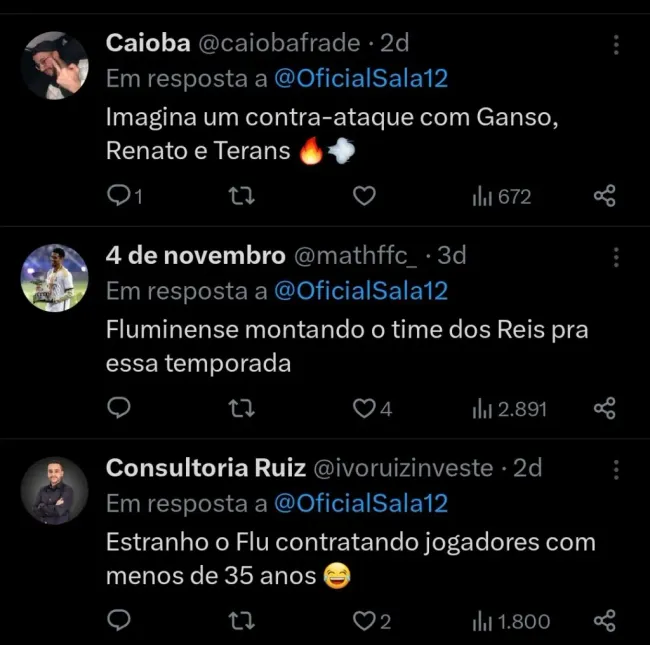Open Caioba's profile picture
Screen dimensions: 650x645
click(55, 65)
